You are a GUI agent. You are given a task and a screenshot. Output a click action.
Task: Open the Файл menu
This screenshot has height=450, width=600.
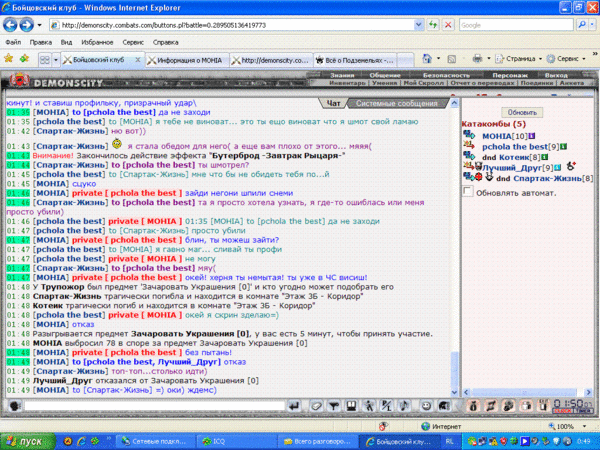click(x=13, y=42)
